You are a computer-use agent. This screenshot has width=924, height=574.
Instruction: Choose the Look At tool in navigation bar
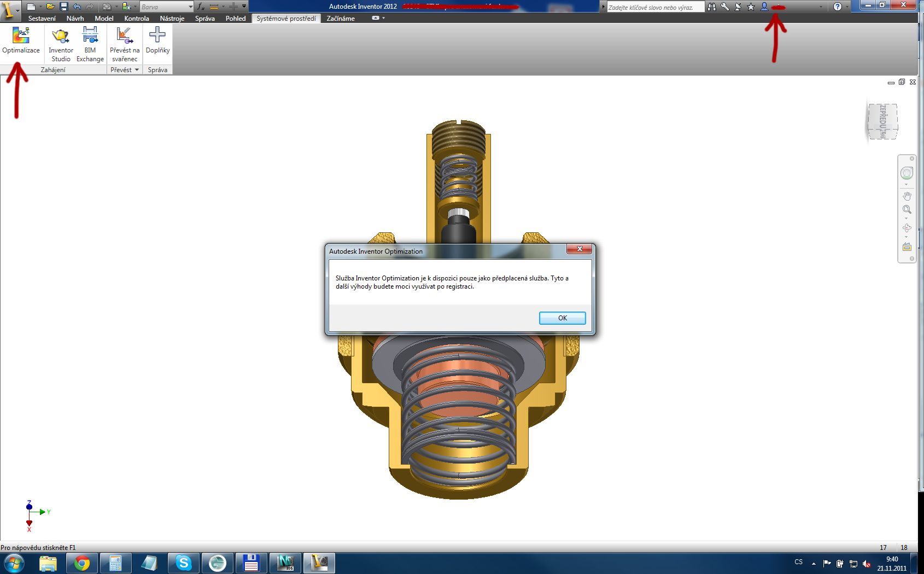coord(907,247)
